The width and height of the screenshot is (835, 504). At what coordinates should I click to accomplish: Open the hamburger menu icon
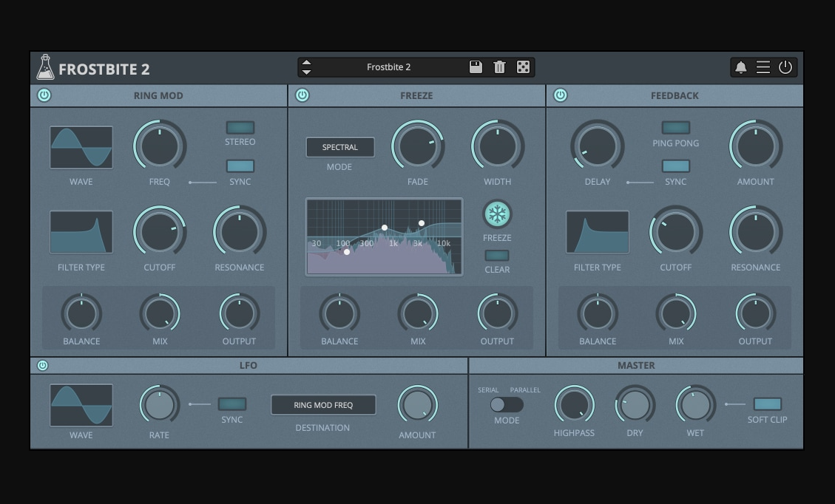pyautogui.click(x=763, y=67)
